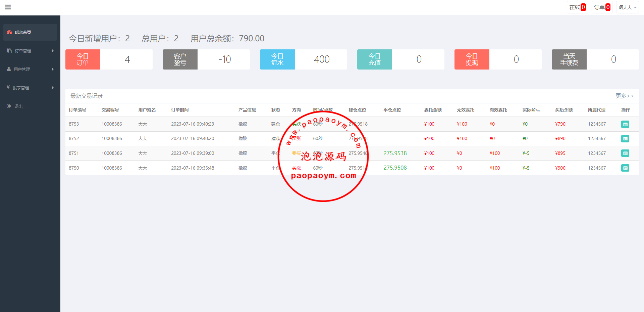The width and height of the screenshot is (644, 312).
Task: Open details icon for order 8751
Action: tap(625, 153)
